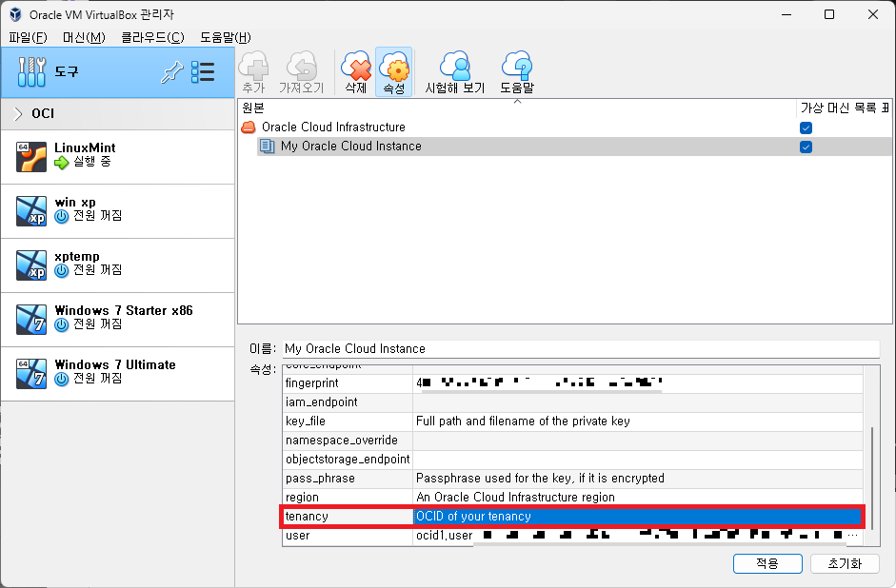Click xptemp powered-off status icon

[x=61, y=270]
